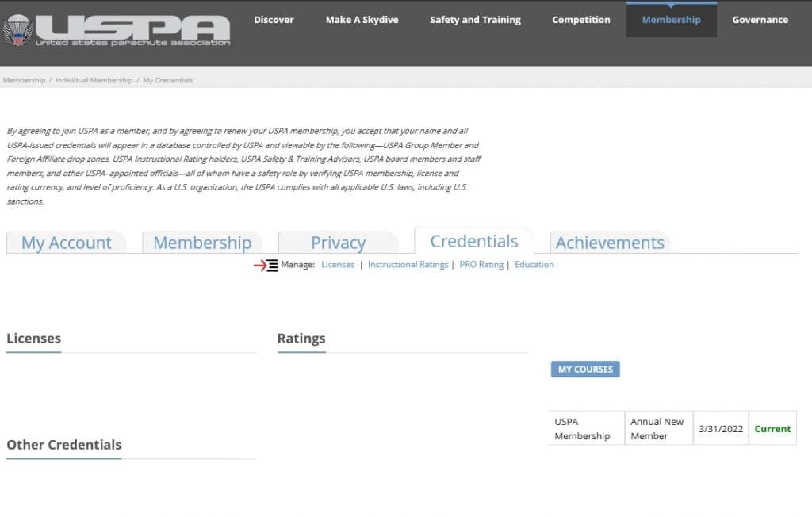This screenshot has height=517, width=812.
Task: Switch to the My Account tab
Action: (67, 243)
